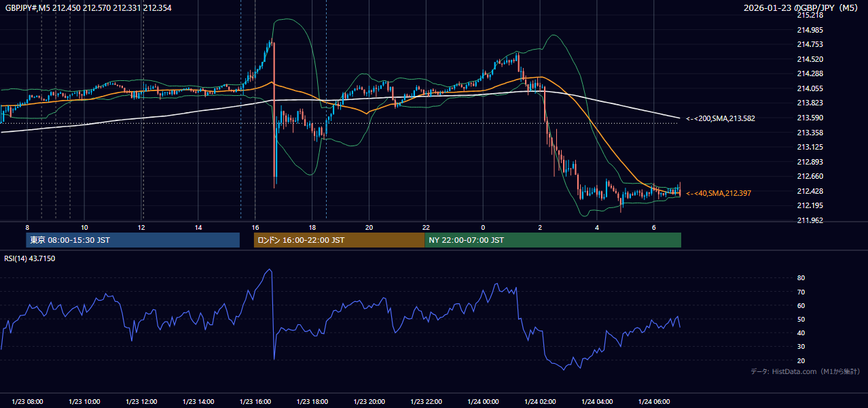This screenshot has height=408, width=868.
Task: Click the 212.428 price axis label
Action: click(x=810, y=191)
